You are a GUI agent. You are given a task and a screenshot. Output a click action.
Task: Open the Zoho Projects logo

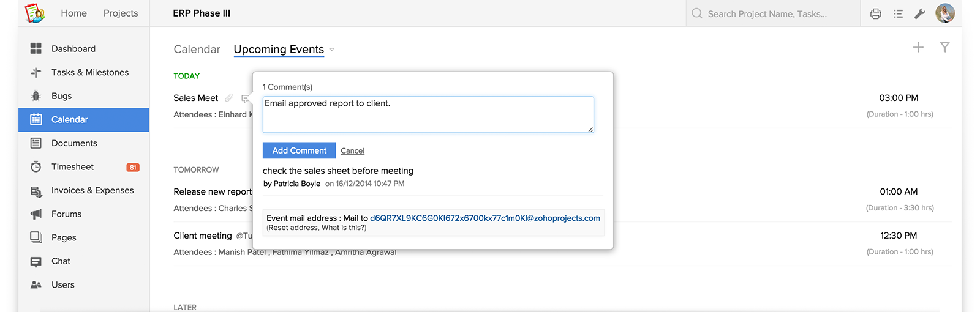(34, 13)
